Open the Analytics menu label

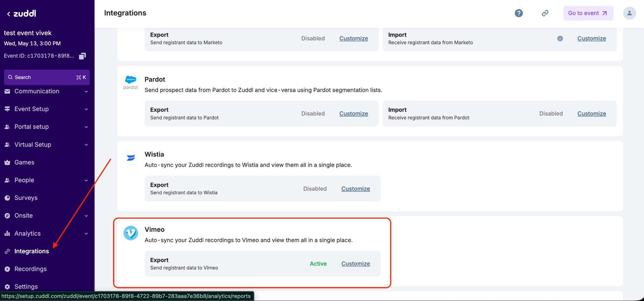27,233
